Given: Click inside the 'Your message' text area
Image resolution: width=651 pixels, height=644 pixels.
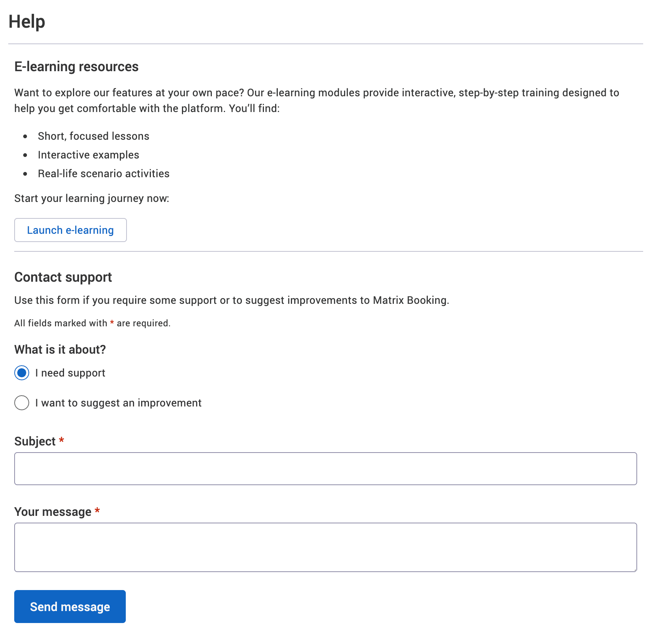Looking at the screenshot, I should click(325, 547).
